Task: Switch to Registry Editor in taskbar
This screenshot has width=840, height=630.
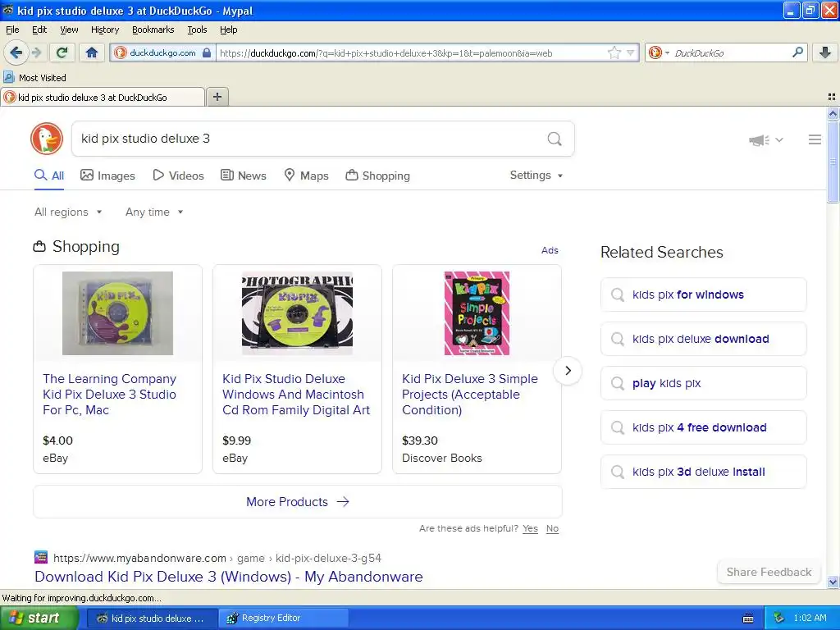Action: coord(284,618)
